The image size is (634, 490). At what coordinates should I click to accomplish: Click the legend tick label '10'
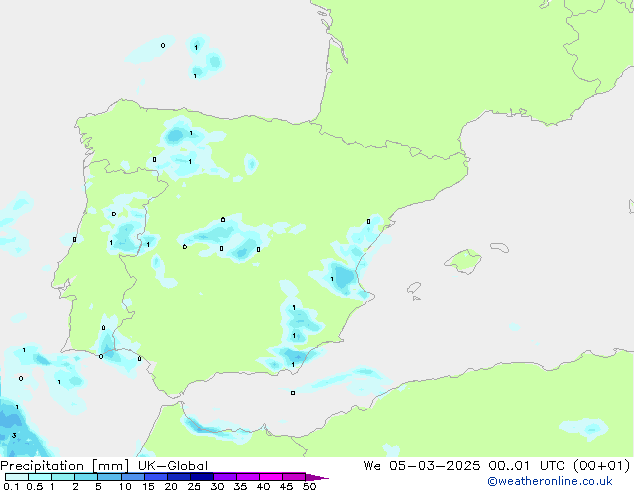pos(125,486)
